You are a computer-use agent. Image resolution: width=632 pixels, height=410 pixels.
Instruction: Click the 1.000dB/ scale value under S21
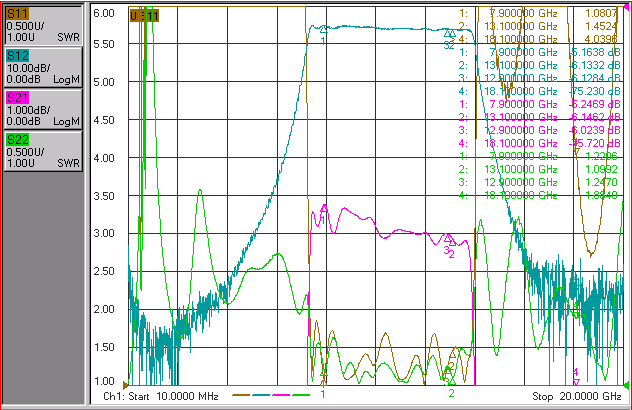[x=27, y=110]
